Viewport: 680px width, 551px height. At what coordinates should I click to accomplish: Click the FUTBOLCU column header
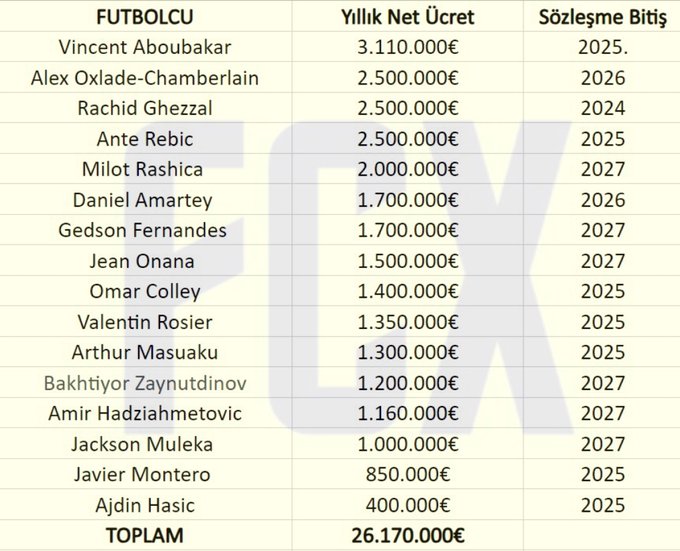(143, 18)
